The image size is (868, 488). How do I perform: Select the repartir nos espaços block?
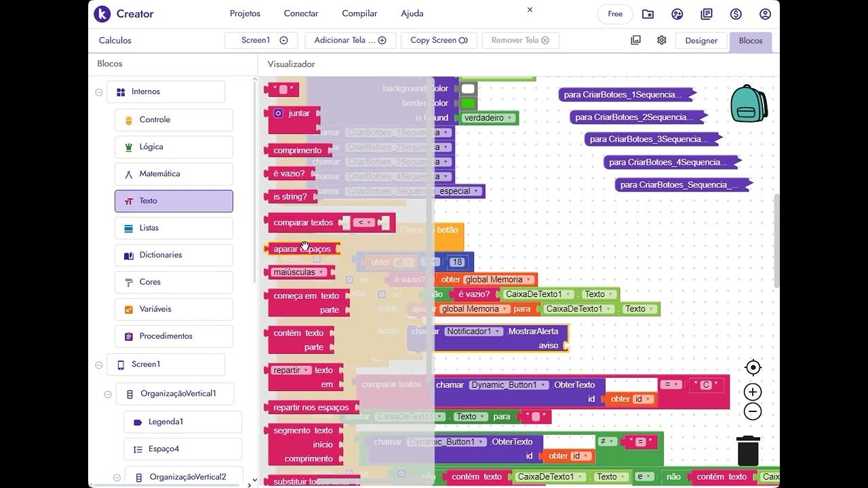pos(313,407)
